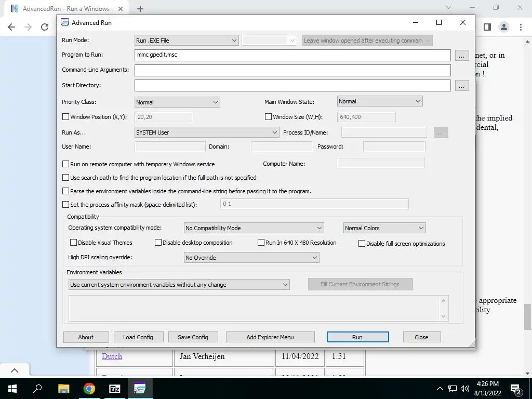Check Disable full screen optimizations
The height and width of the screenshot is (399, 532).
pyautogui.click(x=362, y=244)
